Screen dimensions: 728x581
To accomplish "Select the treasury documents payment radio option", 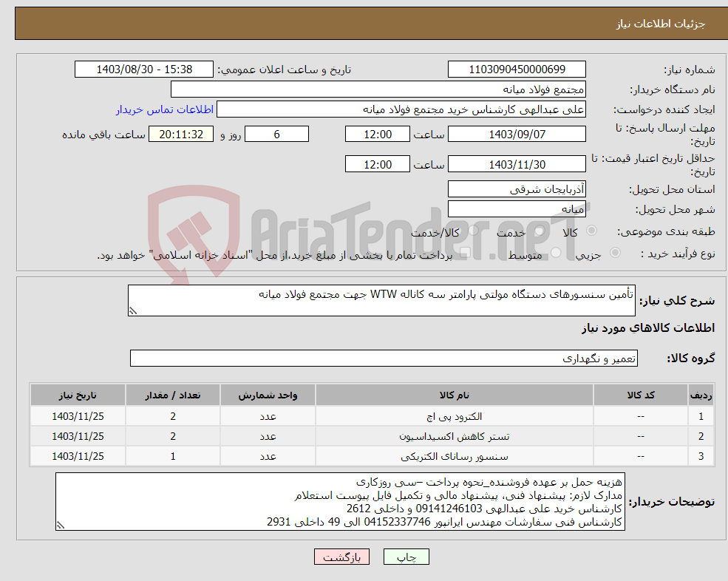I will pyautogui.click(x=465, y=253).
